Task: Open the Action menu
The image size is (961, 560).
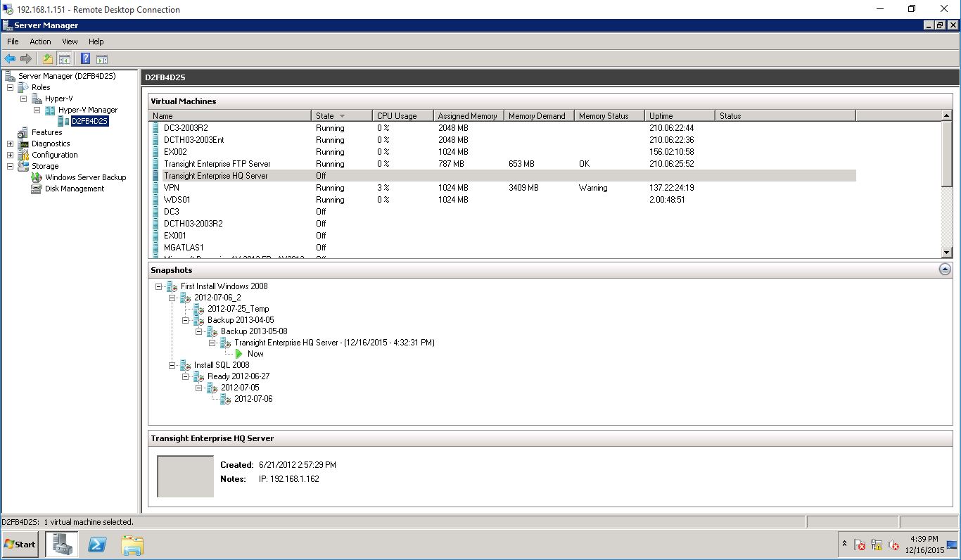Action: coord(40,42)
